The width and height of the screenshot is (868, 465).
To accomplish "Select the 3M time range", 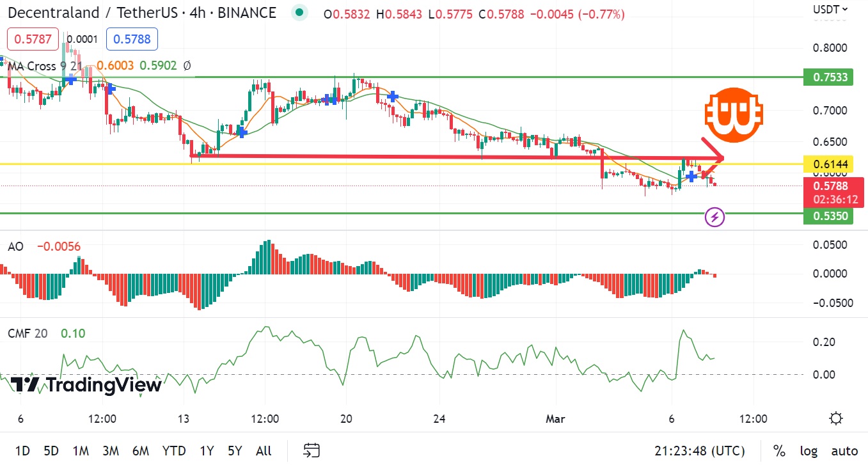I will (111, 451).
